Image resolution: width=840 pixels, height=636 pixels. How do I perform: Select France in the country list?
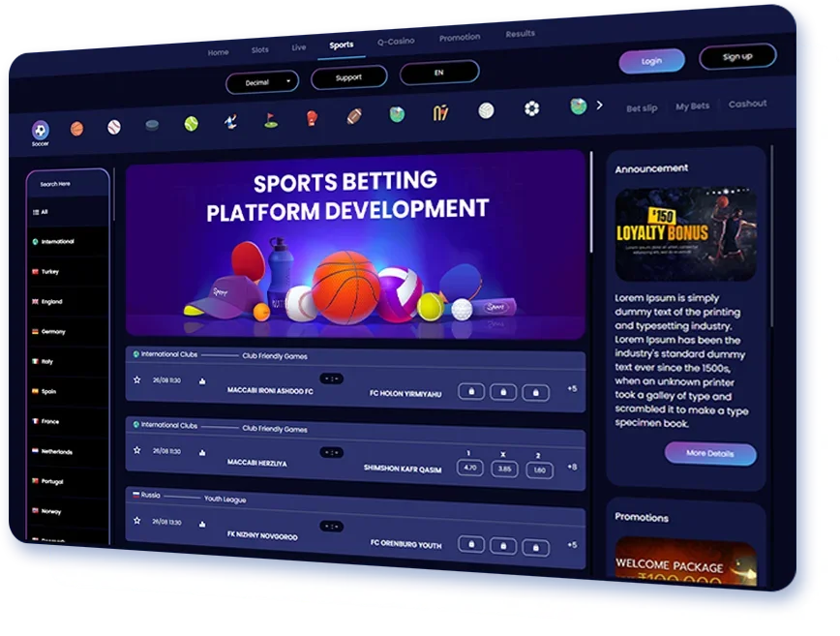[68, 422]
